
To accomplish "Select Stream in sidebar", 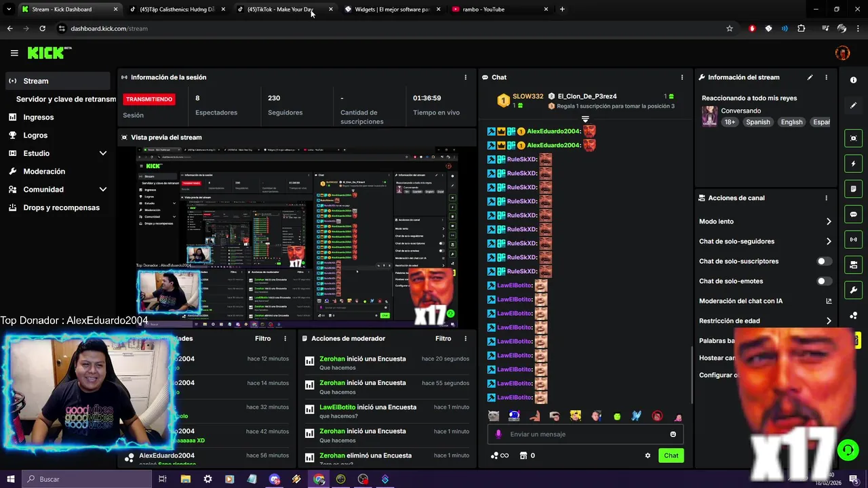I will (58, 81).
